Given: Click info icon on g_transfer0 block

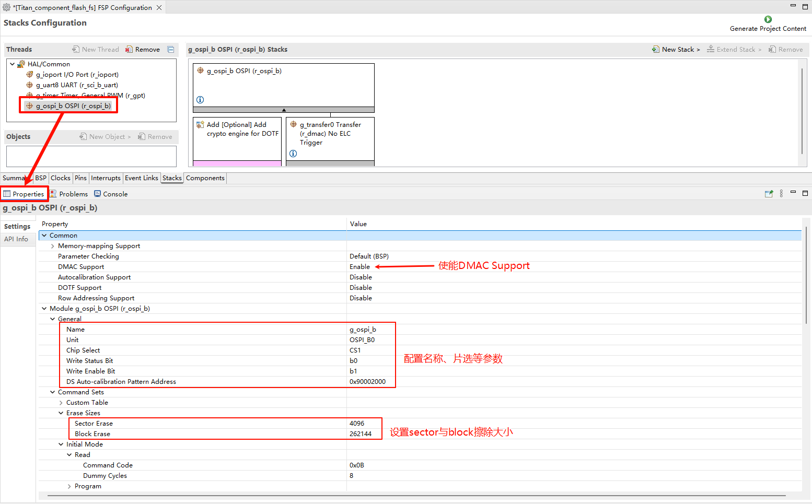Looking at the screenshot, I should 293,154.
